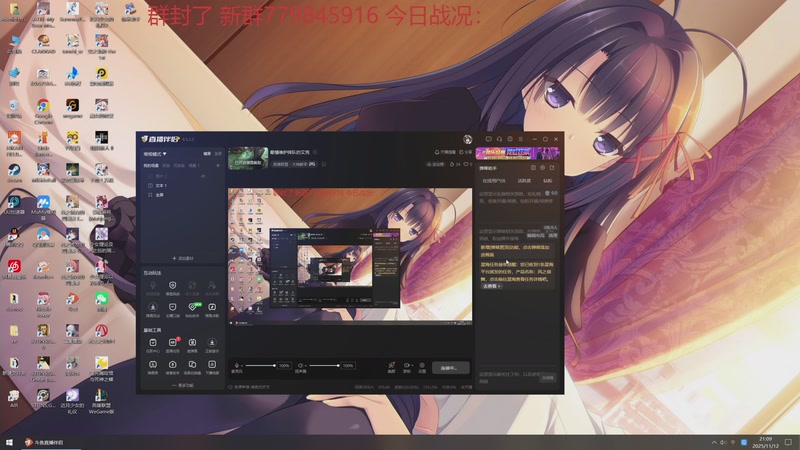Click the speaker 100% value box
The width and height of the screenshot is (800, 450).
point(348,365)
